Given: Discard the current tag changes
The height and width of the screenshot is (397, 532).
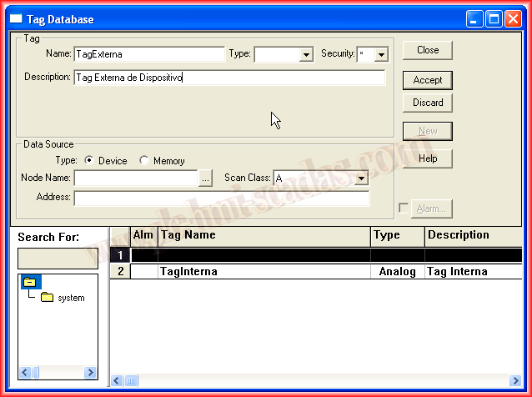Looking at the screenshot, I should tap(428, 103).
